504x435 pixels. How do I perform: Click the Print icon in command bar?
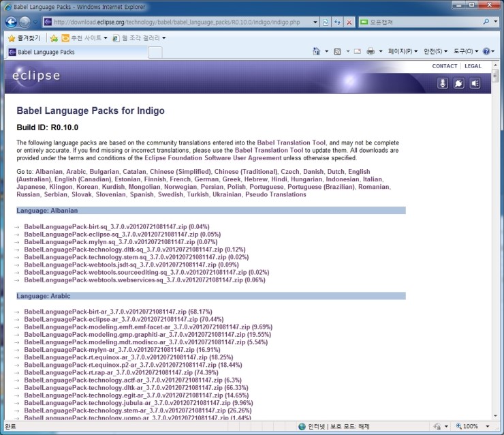tap(371, 51)
